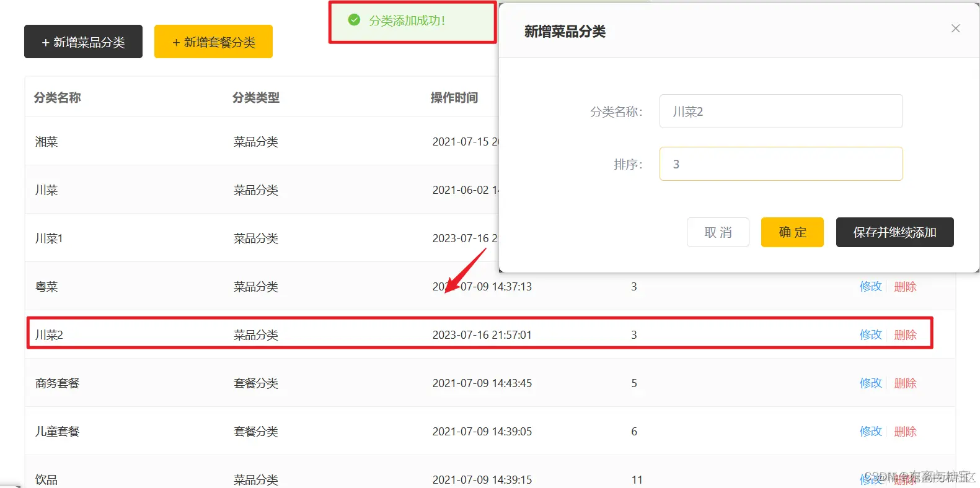The height and width of the screenshot is (488, 980).
Task: Select the 儿童套餐 name cell
Action: pyautogui.click(x=57, y=432)
